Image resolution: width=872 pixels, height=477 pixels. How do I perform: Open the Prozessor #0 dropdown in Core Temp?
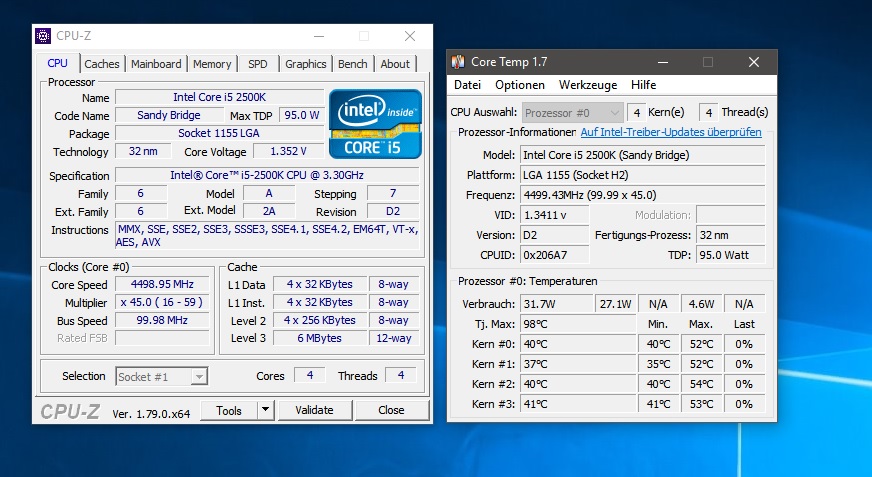572,113
